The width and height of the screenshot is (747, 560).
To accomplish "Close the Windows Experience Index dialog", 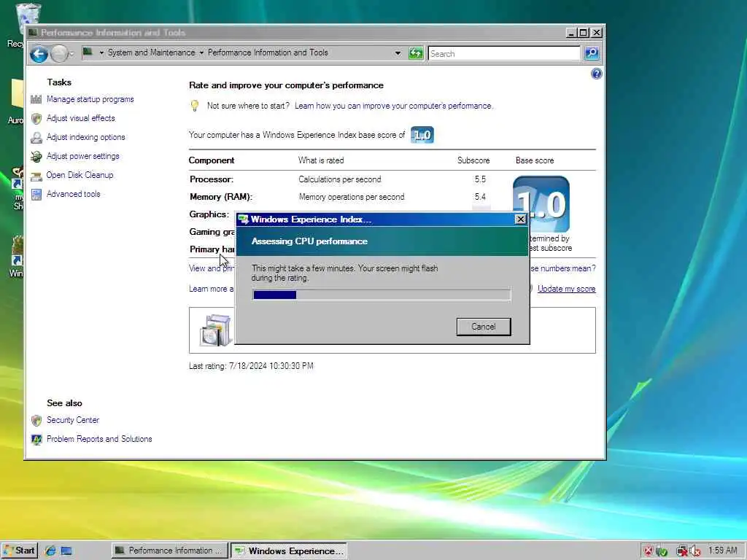I will (520, 219).
